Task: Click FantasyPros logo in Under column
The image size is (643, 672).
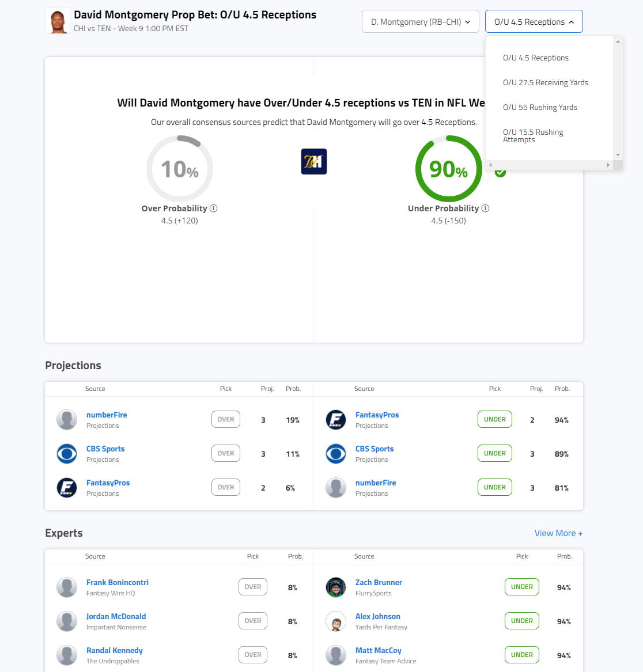Action: 336,420
